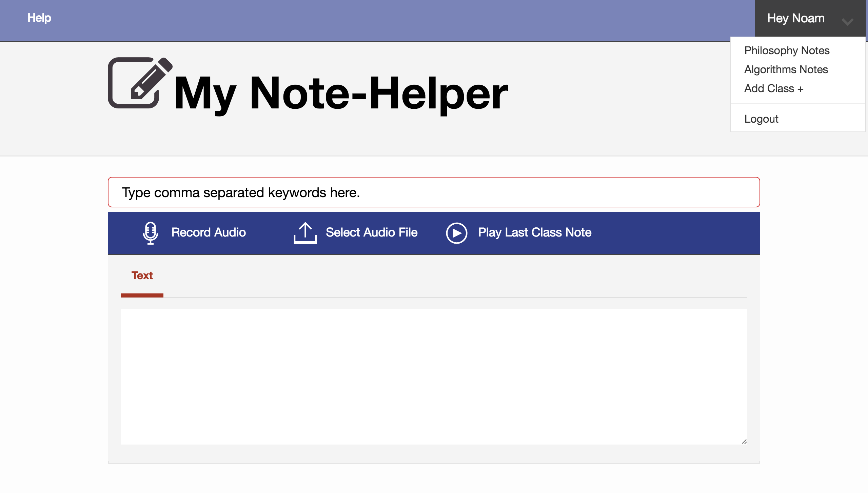Screen dimensions: 868x493
Task: Click inside the large note text area
Action: click(434, 376)
